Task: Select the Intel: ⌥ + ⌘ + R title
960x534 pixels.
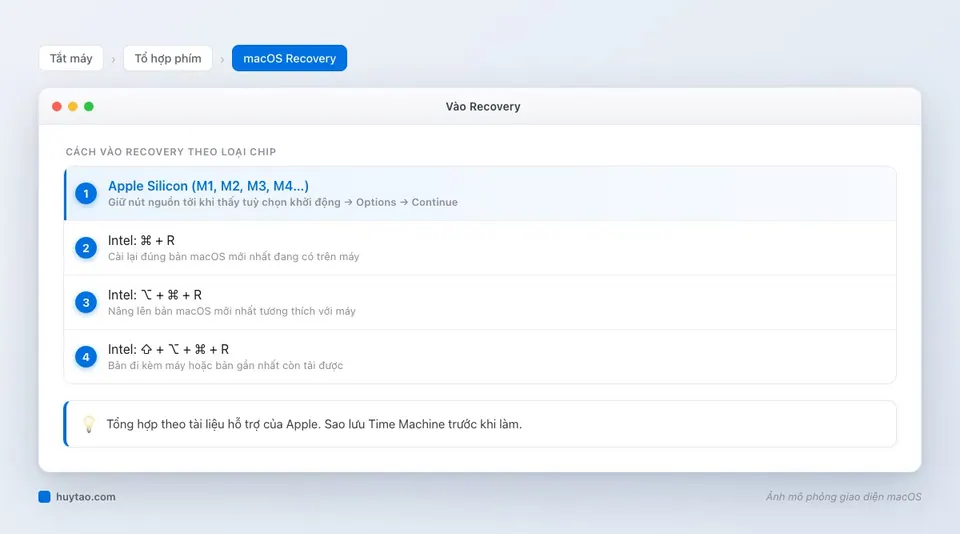Action: [x=155, y=295]
